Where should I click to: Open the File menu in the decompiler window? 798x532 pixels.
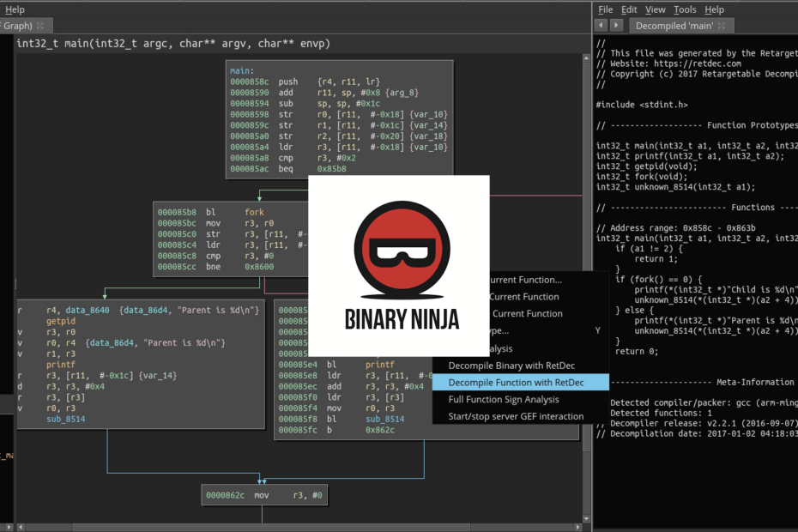[605, 9]
